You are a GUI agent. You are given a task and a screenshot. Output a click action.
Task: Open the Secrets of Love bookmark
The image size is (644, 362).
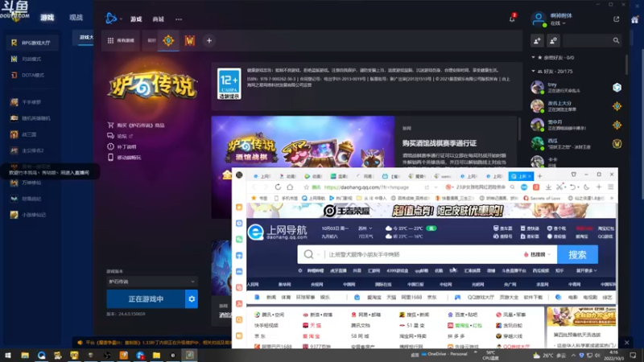(x=542, y=198)
